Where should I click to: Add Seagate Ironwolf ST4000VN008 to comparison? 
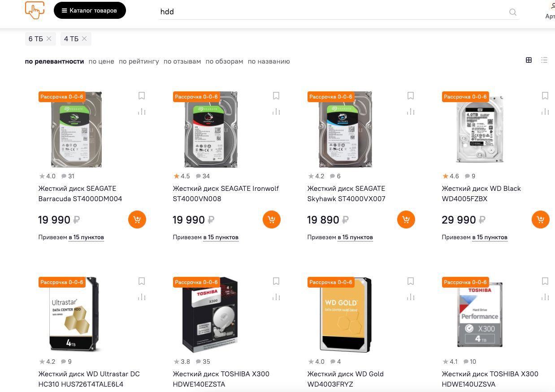pyautogui.click(x=276, y=112)
